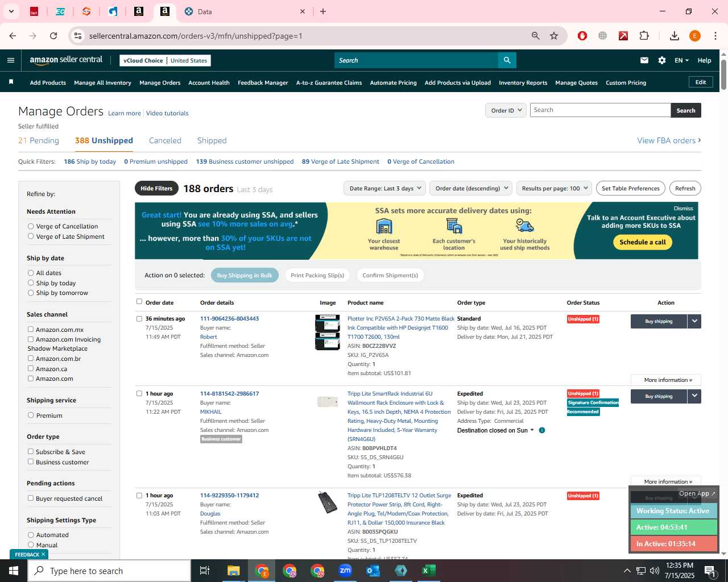Expand Buy shipping arrow for Plotter Inc order
Image resolution: width=728 pixels, height=582 pixels.
[694, 321]
